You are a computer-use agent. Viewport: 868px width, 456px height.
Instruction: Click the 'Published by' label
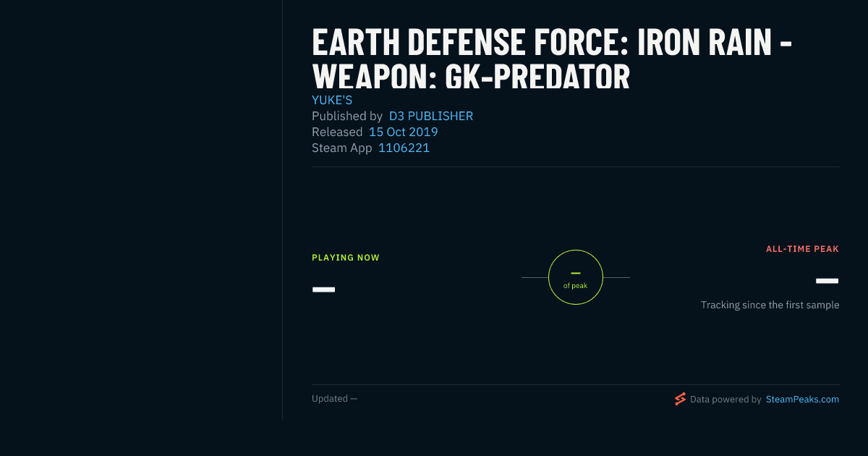pyautogui.click(x=347, y=116)
